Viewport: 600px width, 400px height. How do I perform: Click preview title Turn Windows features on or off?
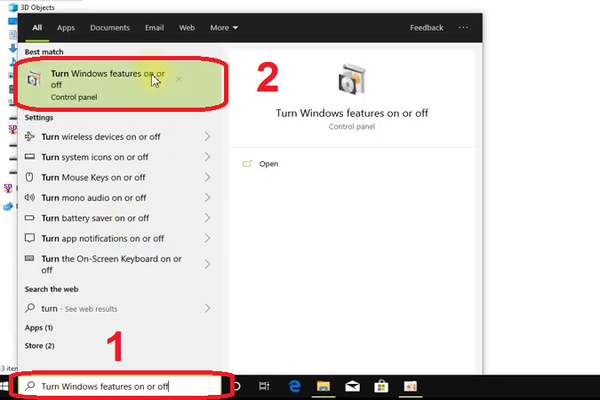[x=352, y=113]
